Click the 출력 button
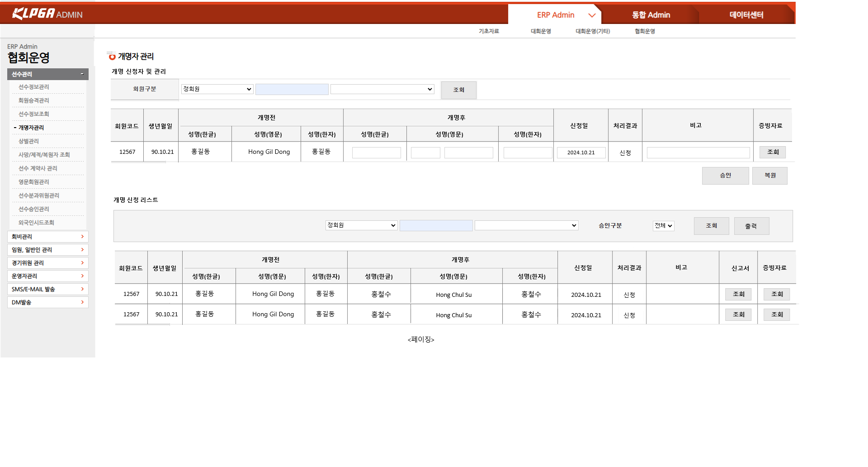 (x=751, y=226)
